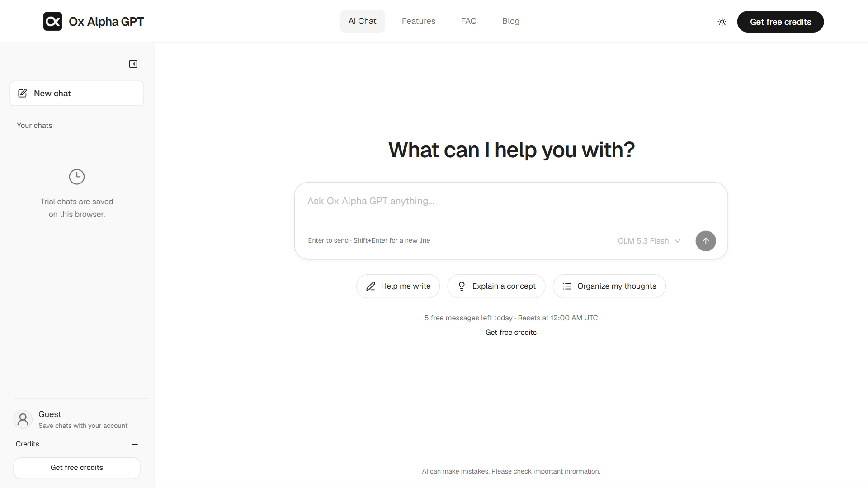This screenshot has height=488, width=868.
Task: Switch to the AI Chat tab
Action: [362, 21]
